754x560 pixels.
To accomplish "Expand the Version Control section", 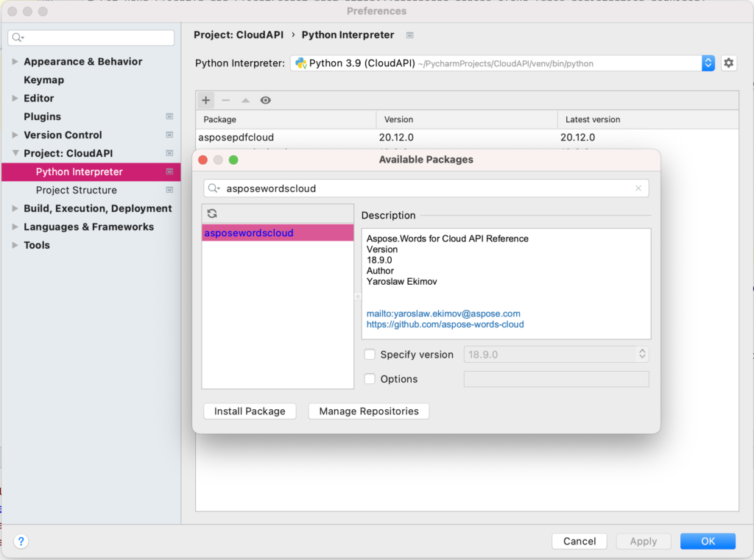I will (15, 135).
